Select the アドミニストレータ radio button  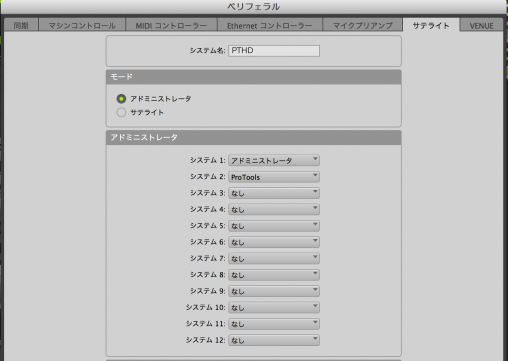point(121,99)
